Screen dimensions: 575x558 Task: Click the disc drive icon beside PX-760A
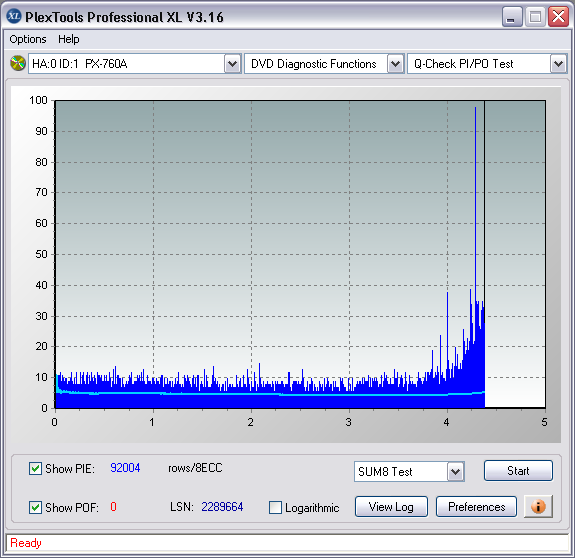point(18,63)
